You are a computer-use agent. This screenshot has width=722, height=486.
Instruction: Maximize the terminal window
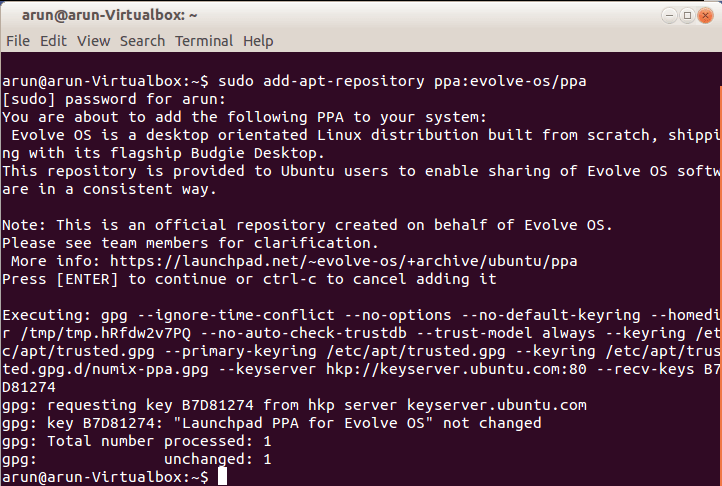686,15
